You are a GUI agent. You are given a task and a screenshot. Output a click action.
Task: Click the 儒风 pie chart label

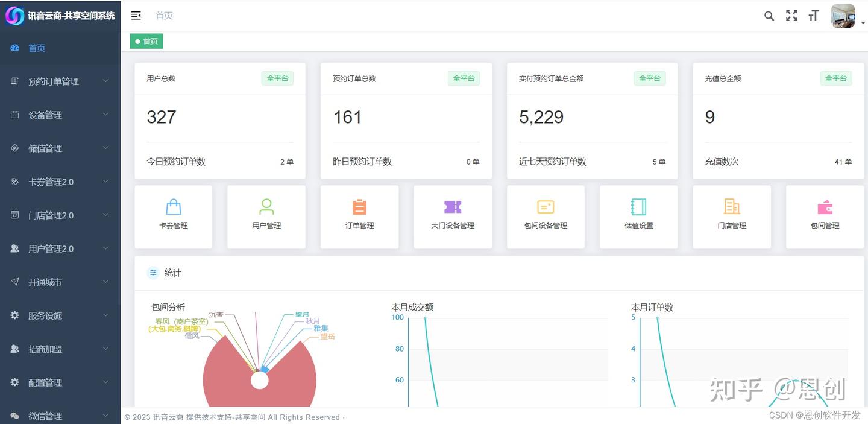click(192, 336)
